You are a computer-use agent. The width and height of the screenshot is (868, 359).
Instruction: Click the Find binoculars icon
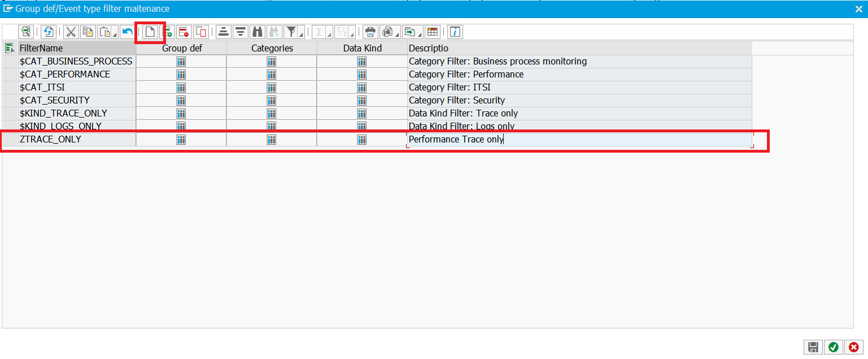(x=258, y=32)
